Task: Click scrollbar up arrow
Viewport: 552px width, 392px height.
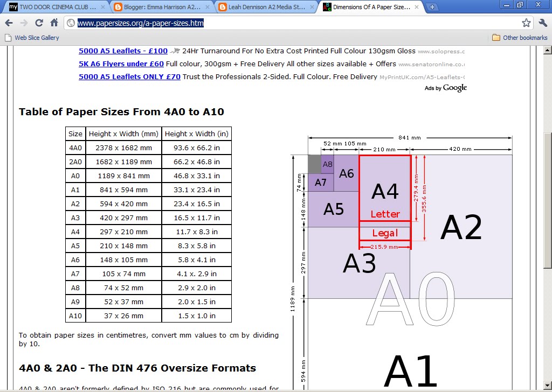Action: [548, 50]
